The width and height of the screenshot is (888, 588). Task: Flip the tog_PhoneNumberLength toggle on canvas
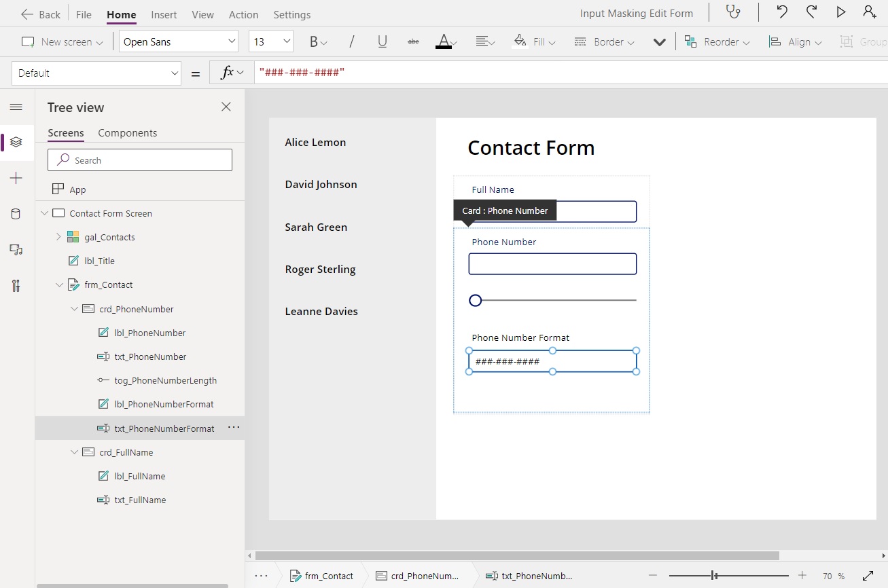coord(475,300)
